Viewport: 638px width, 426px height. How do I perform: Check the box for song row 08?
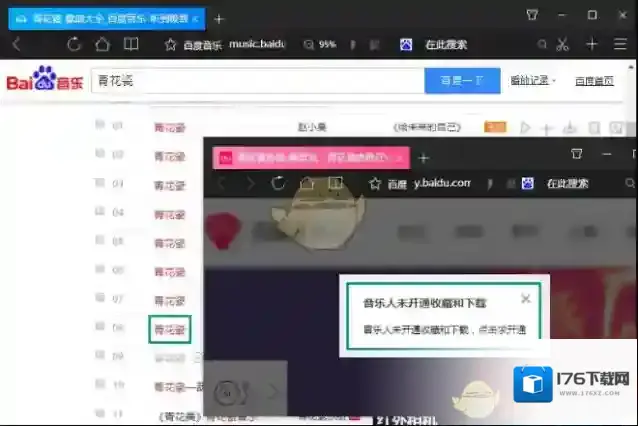tap(100, 326)
